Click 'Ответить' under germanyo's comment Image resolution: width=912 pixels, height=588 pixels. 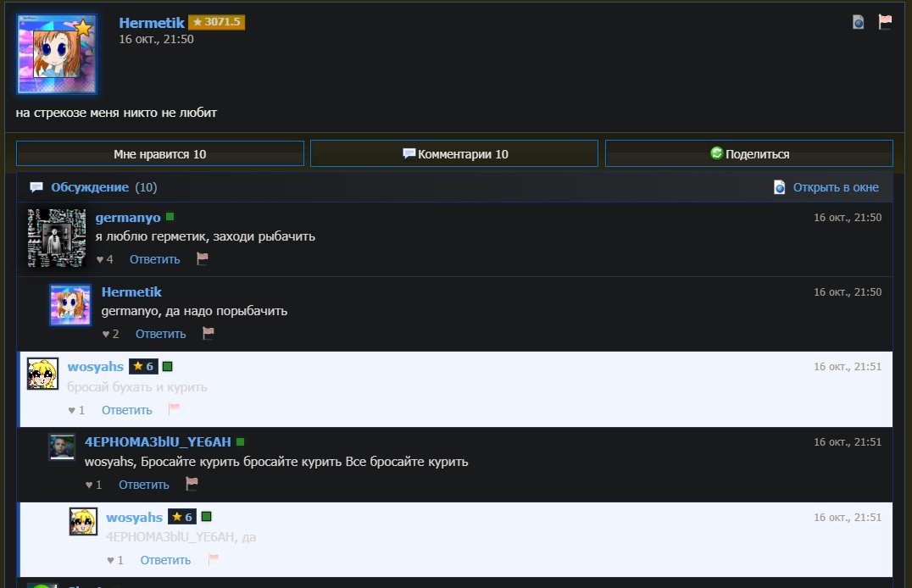pyautogui.click(x=155, y=259)
